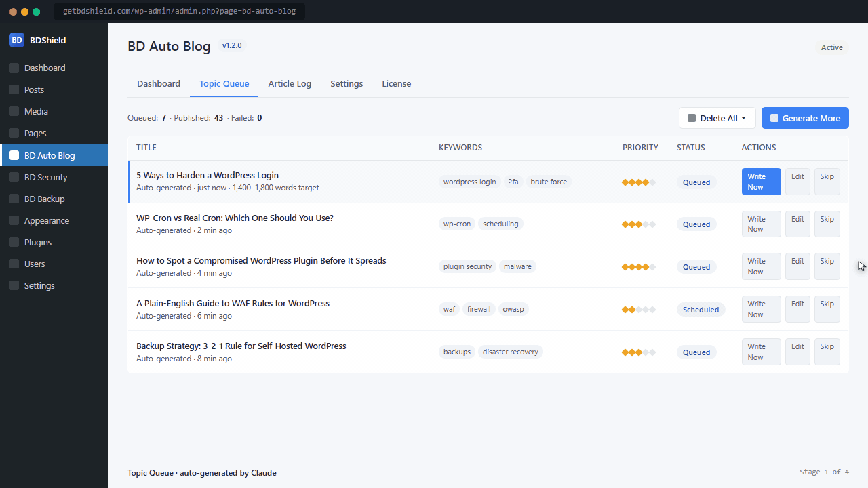
Task: Edit the Backup Strategy topic
Action: point(797,352)
